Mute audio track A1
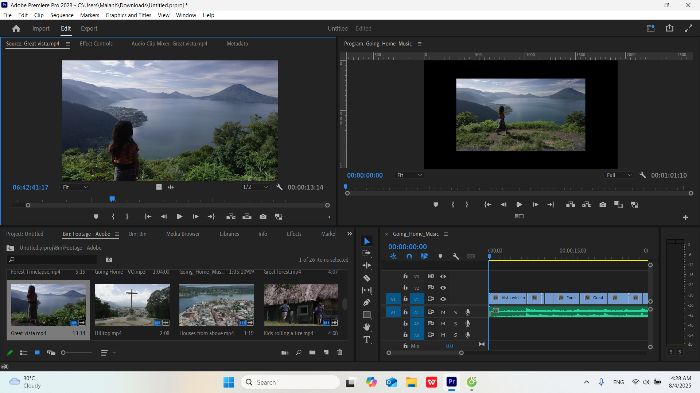The height and width of the screenshot is (393, 700). [x=443, y=312]
